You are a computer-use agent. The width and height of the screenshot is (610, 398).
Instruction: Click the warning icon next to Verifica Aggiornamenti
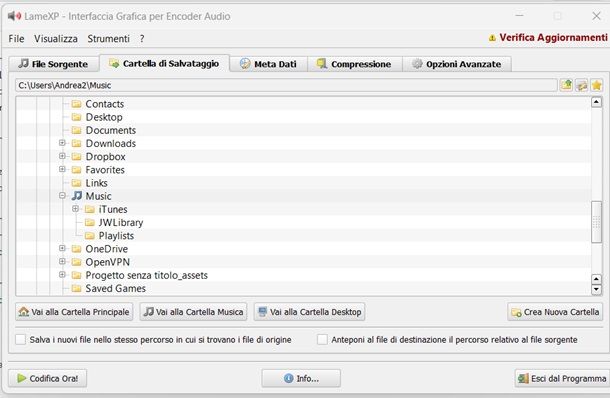point(492,38)
